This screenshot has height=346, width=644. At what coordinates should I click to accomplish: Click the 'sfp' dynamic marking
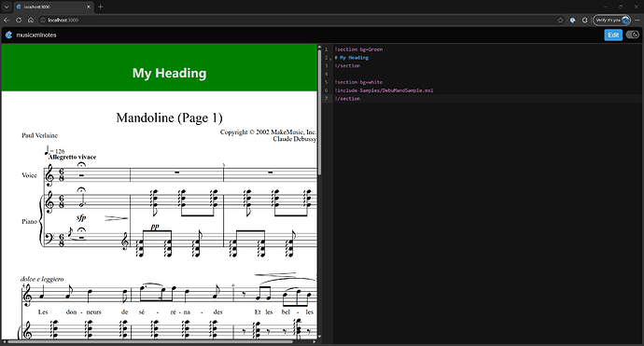pos(81,217)
